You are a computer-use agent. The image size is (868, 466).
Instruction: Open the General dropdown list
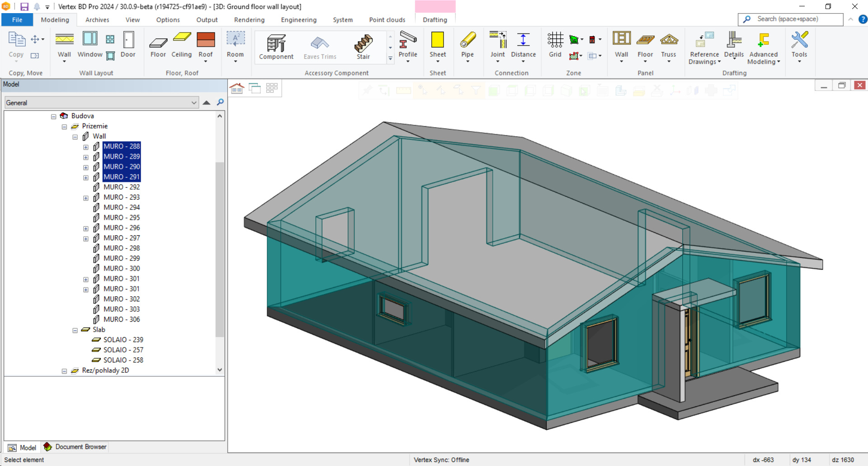click(x=194, y=103)
